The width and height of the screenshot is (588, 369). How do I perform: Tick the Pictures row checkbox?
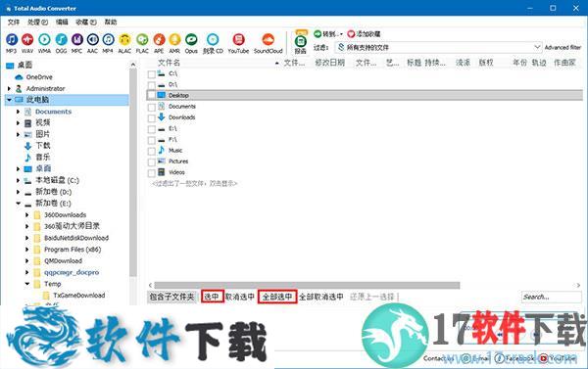(151, 162)
